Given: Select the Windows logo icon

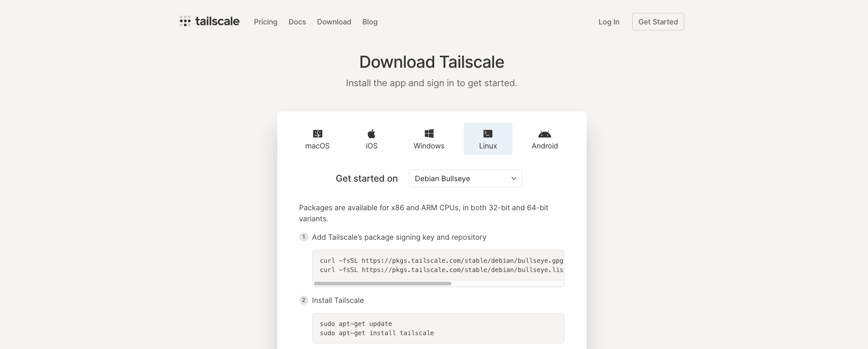Looking at the screenshot, I should coord(429,134).
